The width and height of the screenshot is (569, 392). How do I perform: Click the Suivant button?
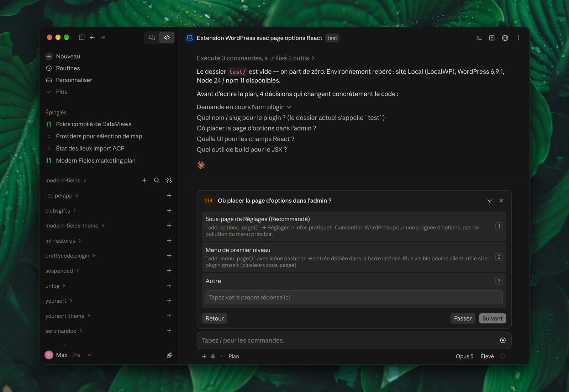(x=492, y=318)
